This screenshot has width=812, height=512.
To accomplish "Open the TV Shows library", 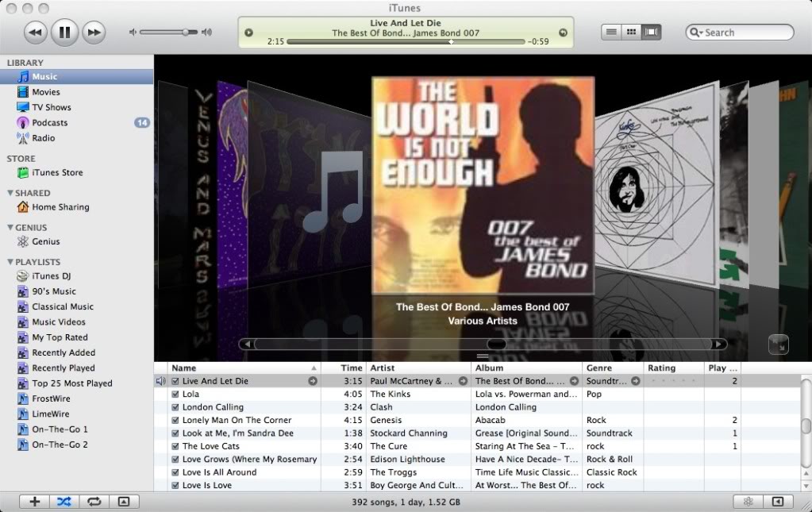I will coord(77,107).
